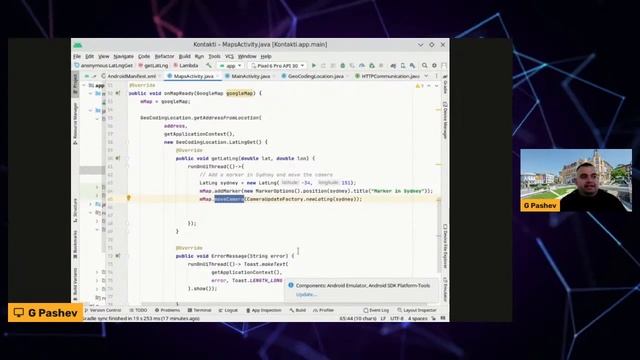Open the Emulator side tab
The width and height of the screenshot is (640, 360).
[445, 290]
